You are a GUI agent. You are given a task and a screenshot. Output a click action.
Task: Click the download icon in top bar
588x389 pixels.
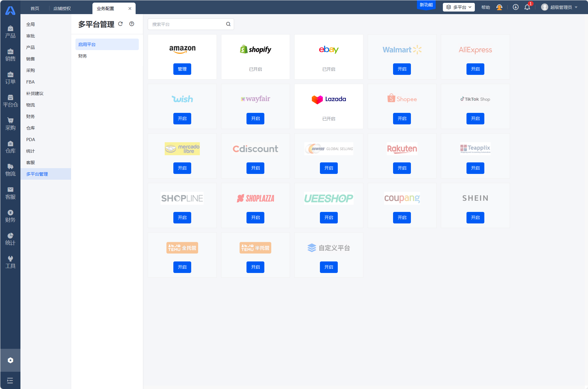(x=515, y=7)
